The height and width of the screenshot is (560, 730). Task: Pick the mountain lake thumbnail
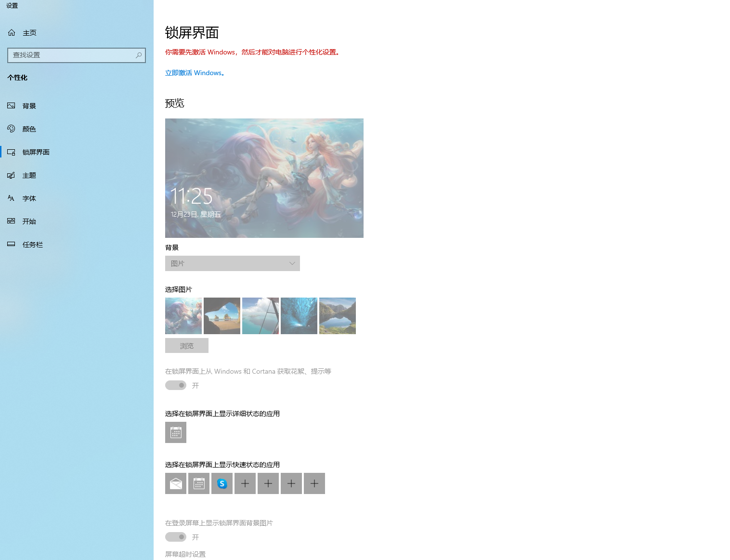click(x=338, y=316)
